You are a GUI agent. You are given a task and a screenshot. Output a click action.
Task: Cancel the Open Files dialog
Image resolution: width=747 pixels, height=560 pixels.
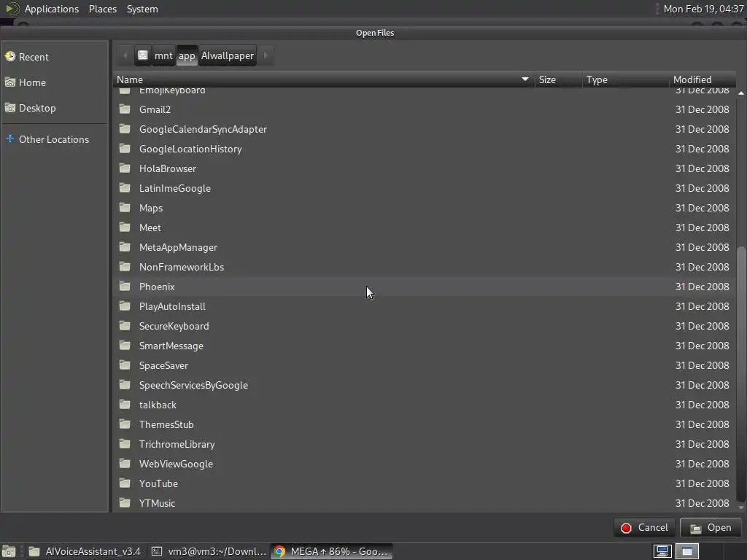click(645, 528)
